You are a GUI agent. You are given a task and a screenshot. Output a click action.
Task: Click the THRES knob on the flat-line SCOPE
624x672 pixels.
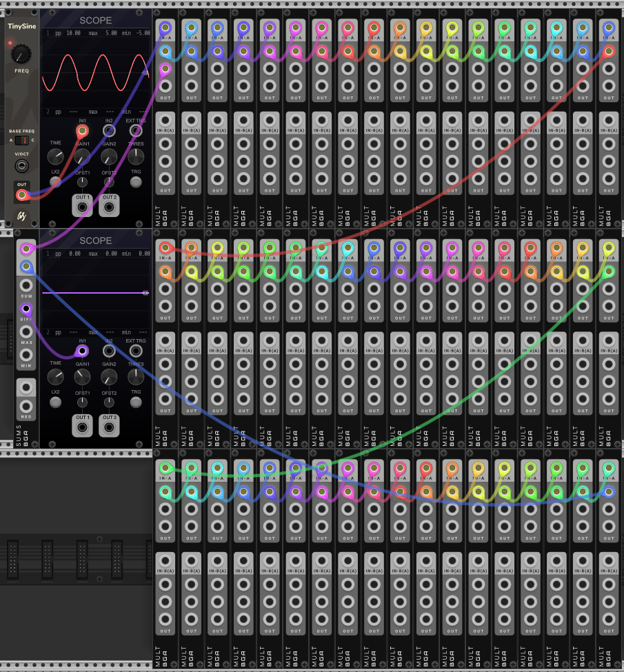pyautogui.click(x=136, y=377)
